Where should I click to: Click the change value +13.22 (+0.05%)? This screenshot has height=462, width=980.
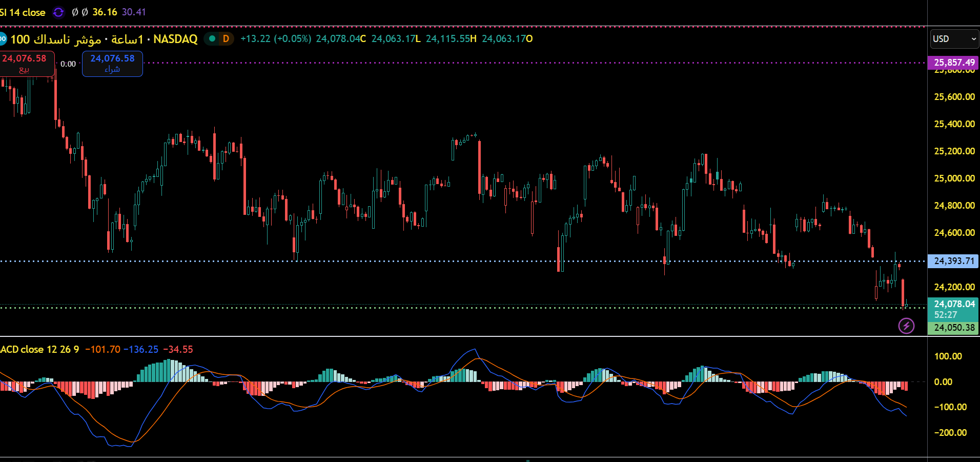[276, 39]
